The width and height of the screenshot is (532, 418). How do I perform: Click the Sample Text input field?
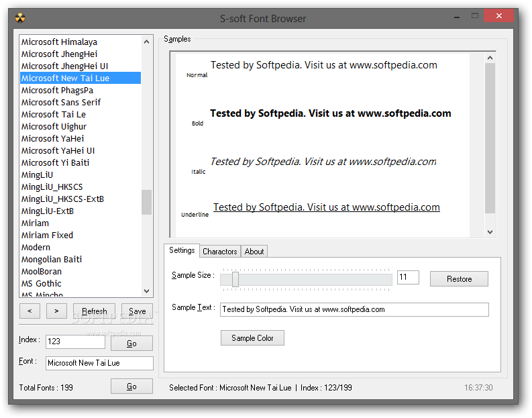(354, 309)
